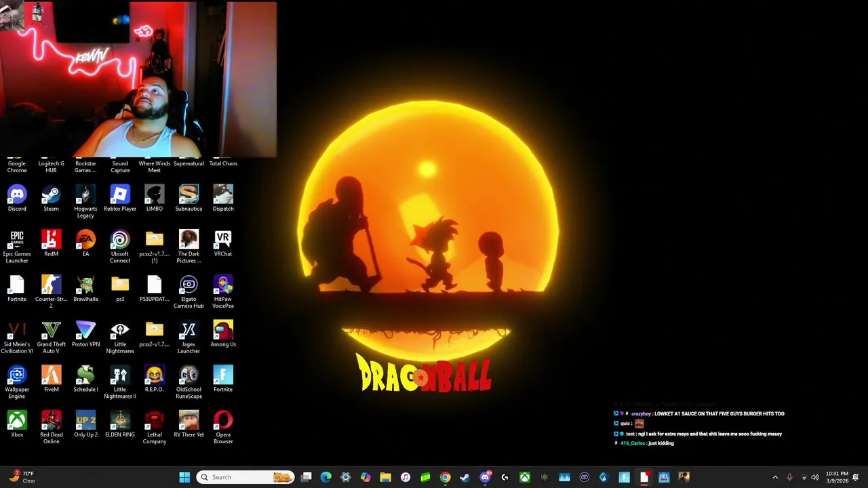Open Settings gear in the taskbar
This screenshot has height=488, width=868.
pyautogui.click(x=346, y=477)
